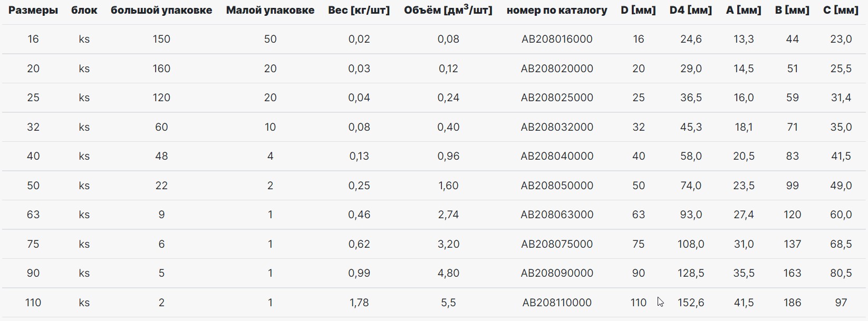Select the D4 value 152,6
The width and height of the screenshot is (868, 321).
point(691,303)
